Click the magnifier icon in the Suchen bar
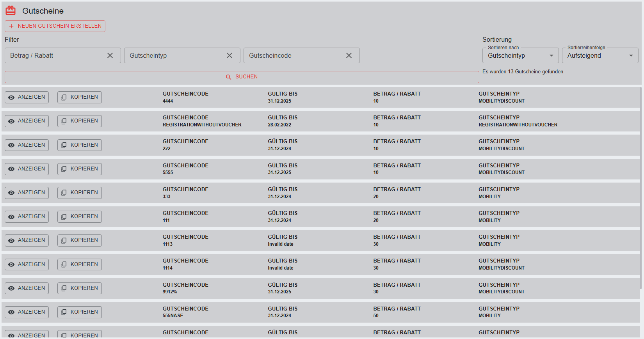 point(229,77)
